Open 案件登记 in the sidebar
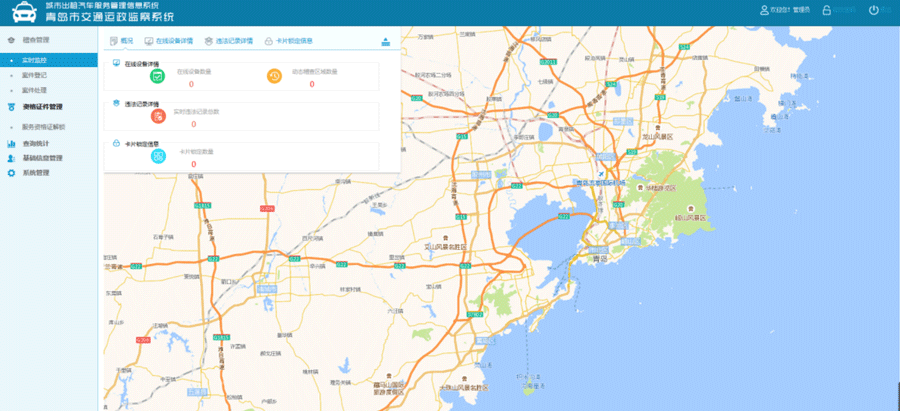The width and height of the screenshot is (900, 411). pos(35,74)
